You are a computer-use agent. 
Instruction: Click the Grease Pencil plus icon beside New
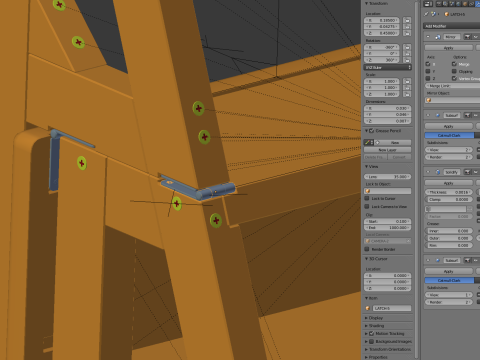pos(378,142)
